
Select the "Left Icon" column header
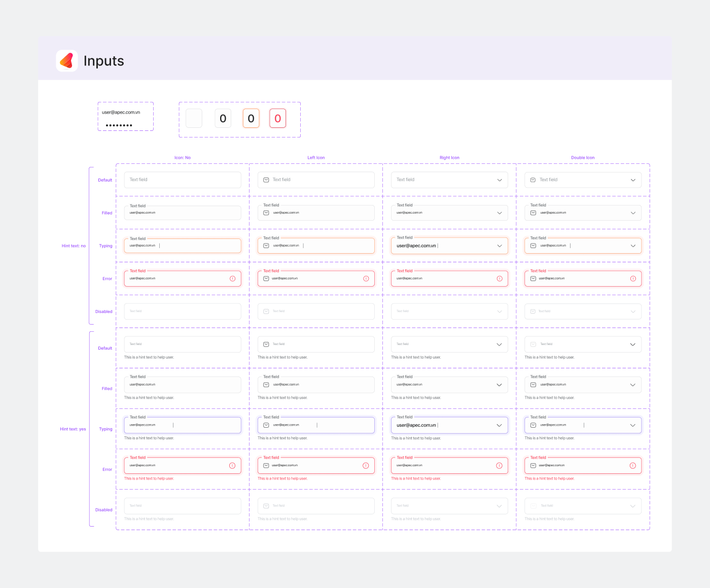(x=316, y=158)
